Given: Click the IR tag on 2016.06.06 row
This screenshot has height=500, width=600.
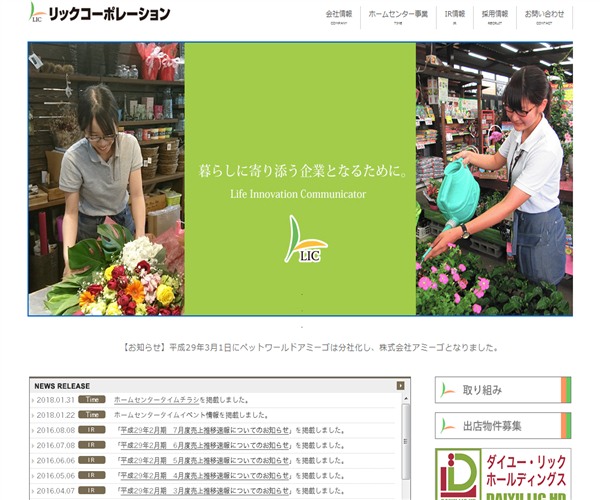Looking at the screenshot, I should [x=92, y=460].
